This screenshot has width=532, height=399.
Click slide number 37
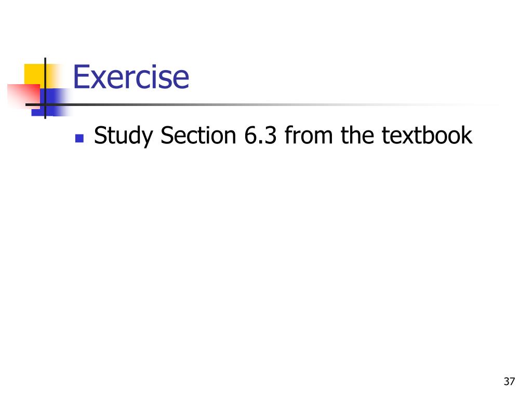(509, 381)
